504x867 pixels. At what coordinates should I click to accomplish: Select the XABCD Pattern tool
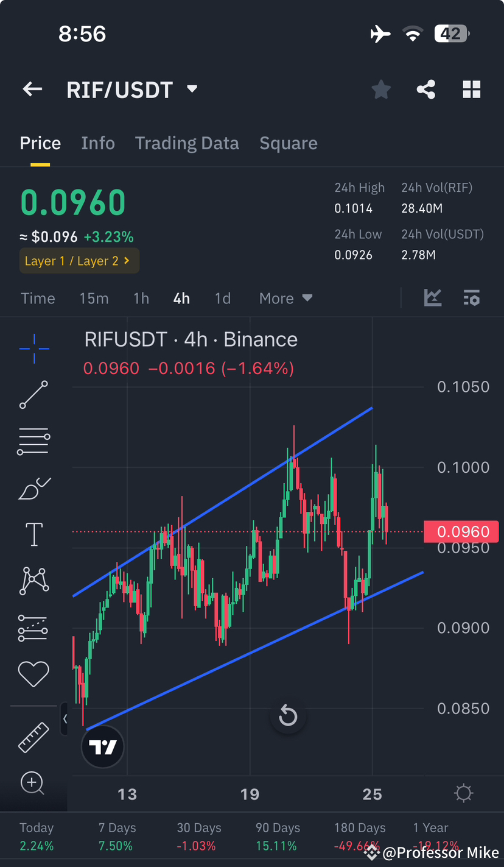[33, 580]
